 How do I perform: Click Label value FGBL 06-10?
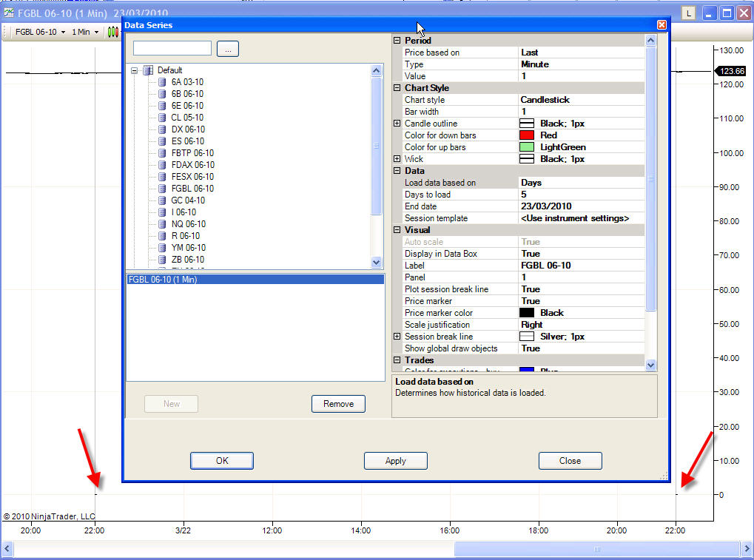[x=582, y=266]
